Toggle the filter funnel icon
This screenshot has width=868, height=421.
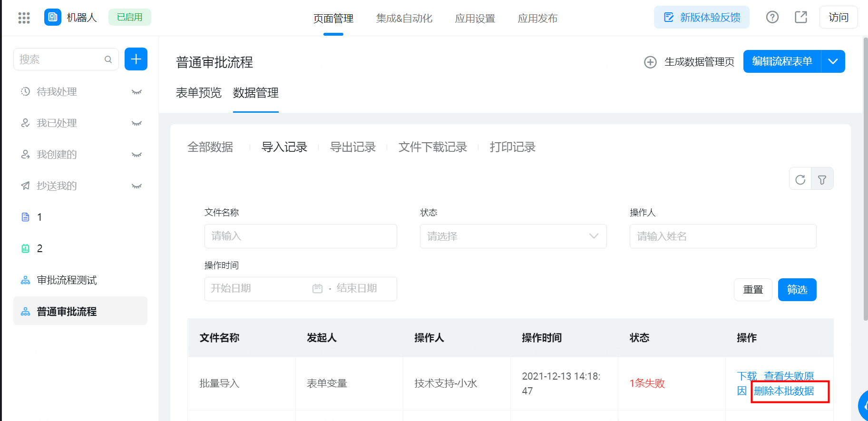[822, 179]
